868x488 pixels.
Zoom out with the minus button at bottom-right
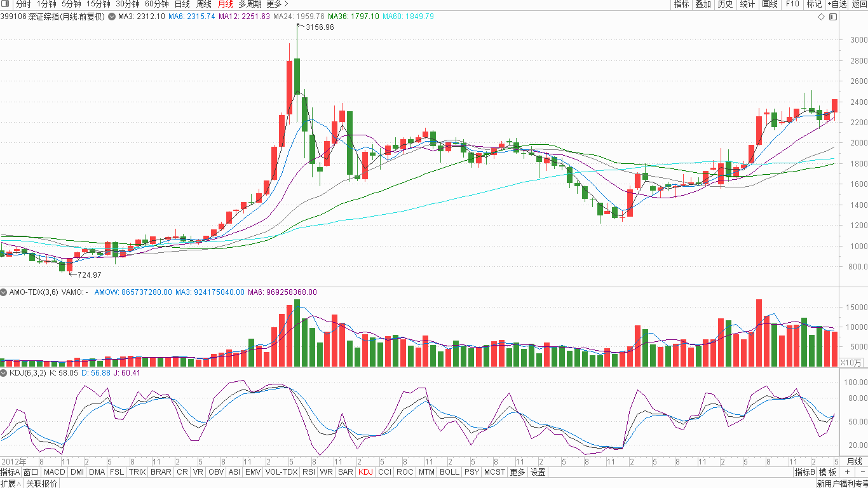[x=862, y=472]
